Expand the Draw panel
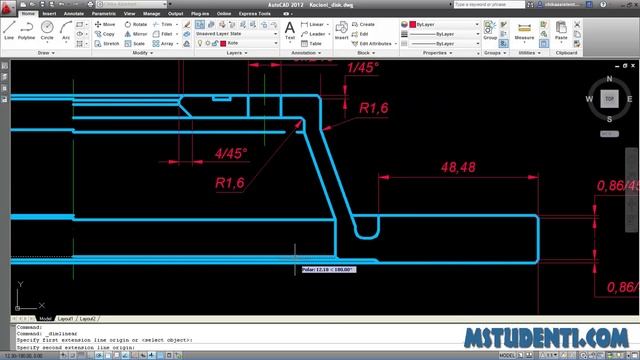This screenshot has width=640, height=360. pyautogui.click(x=46, y=53)
